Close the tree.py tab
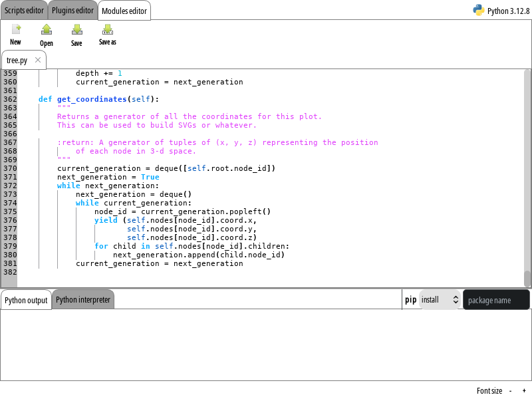 [38, 60]
